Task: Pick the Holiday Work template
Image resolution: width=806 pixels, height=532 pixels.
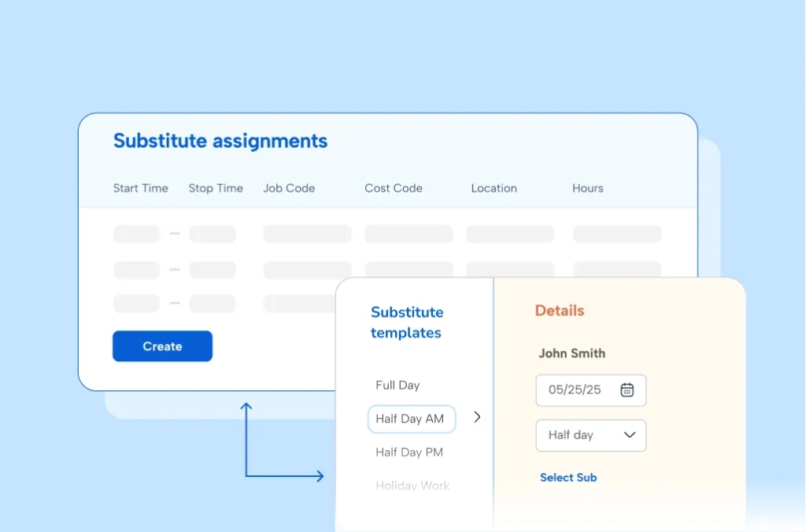Action: pyautogui.click(x=412, y=486)
